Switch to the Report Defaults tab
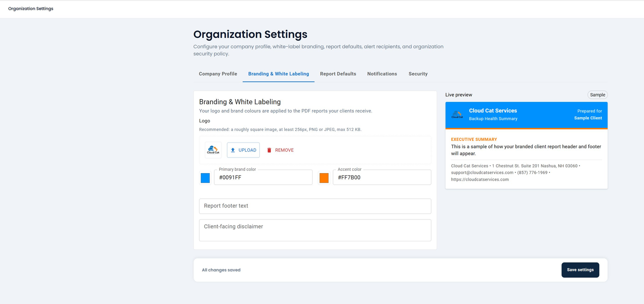This screenshot has width=644, height=304. (338, 74)
